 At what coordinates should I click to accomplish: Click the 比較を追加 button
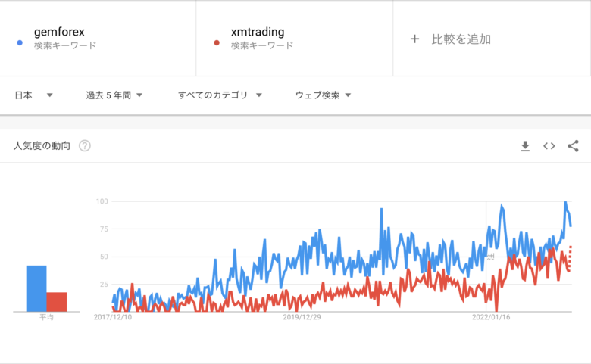point(450,39)
